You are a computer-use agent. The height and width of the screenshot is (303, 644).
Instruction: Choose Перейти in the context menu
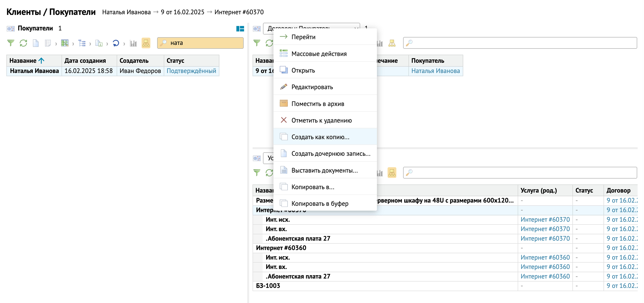(325, 37)
